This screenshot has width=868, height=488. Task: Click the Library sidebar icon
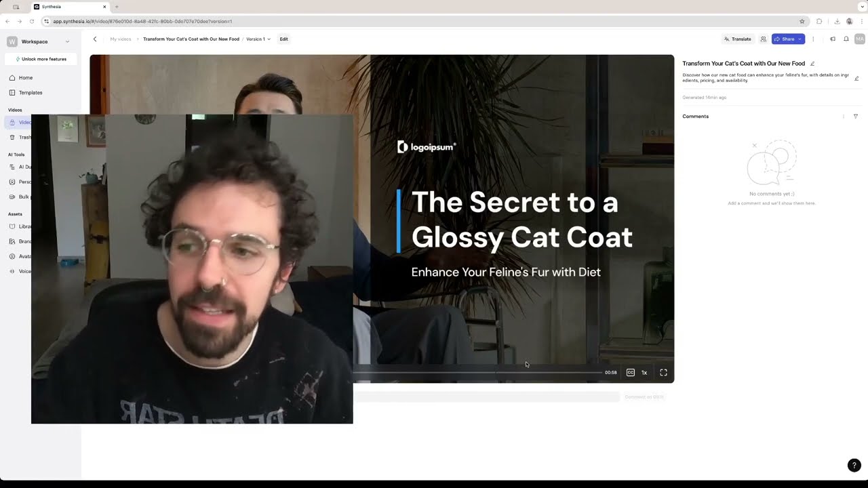(12, 227)
